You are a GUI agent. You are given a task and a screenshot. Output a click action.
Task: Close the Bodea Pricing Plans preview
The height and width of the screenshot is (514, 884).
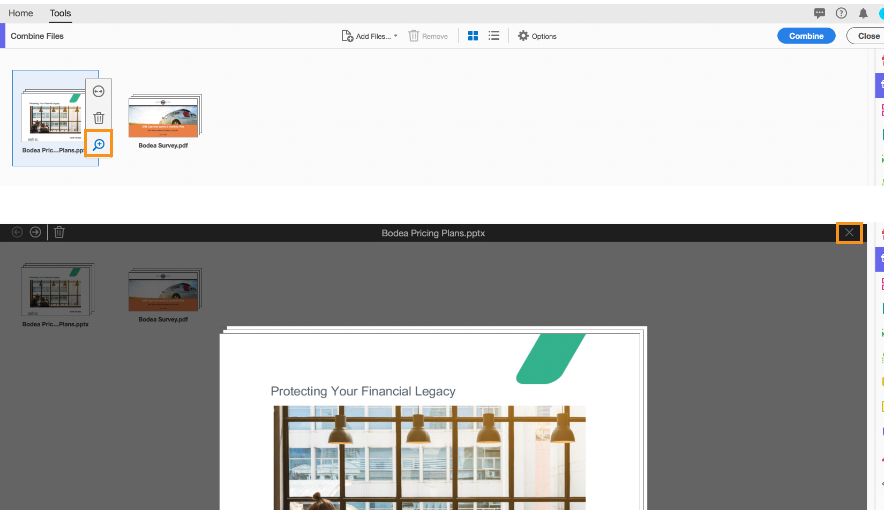849,232
